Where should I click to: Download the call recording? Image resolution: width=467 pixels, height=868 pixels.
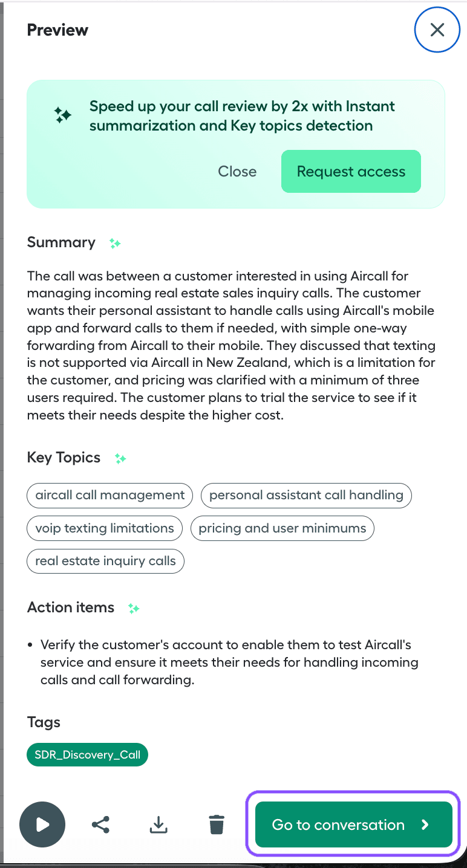pyautogui.click(x=158, y=824)
